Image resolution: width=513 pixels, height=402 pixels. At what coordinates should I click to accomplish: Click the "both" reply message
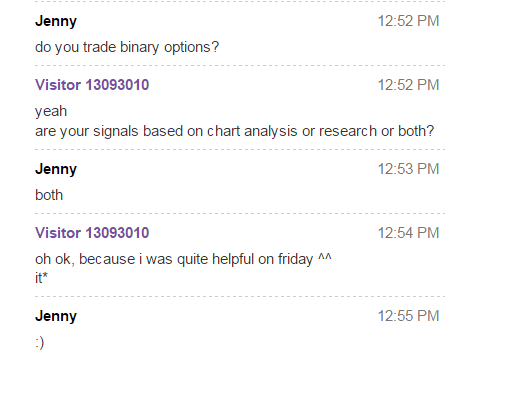click(49, 195)
